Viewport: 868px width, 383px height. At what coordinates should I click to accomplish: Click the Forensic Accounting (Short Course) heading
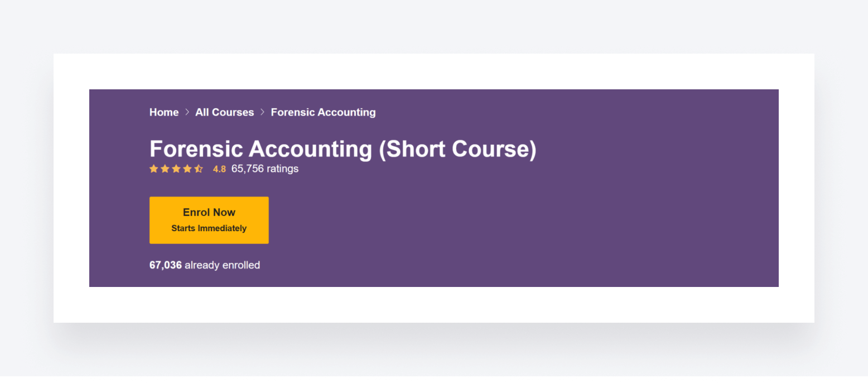click(343, 149)
